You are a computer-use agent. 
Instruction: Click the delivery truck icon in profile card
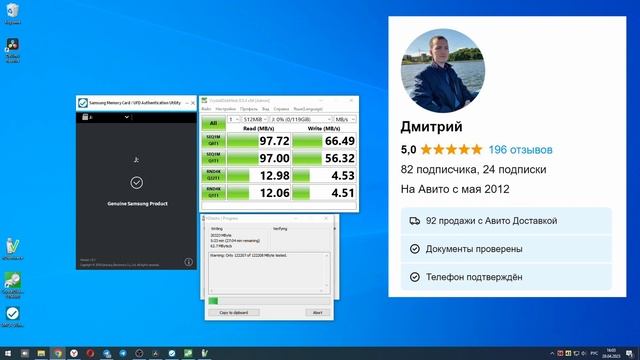pyautogui.click(x=415, y=221)
